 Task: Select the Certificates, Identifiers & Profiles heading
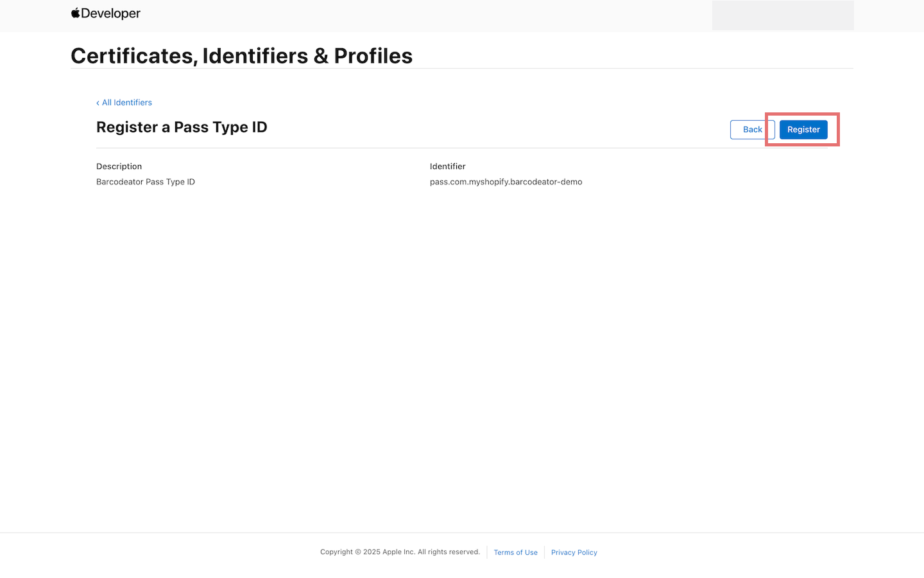click(x=242, y=56)
